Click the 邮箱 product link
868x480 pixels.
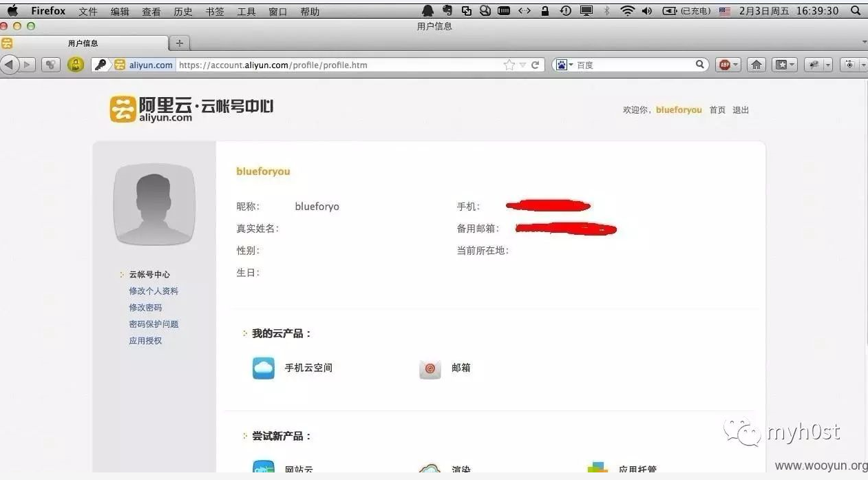pos(461,368)
